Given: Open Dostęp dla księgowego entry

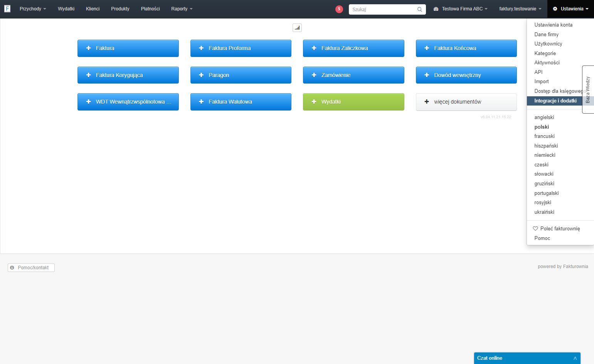Looking at the screenshot, I should [560, 91].
